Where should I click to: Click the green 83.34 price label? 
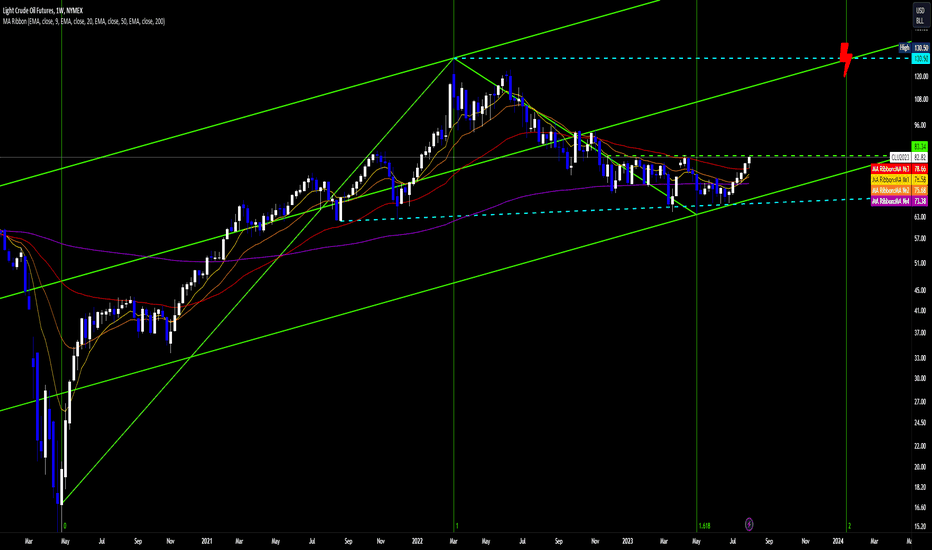pos(920,146)
